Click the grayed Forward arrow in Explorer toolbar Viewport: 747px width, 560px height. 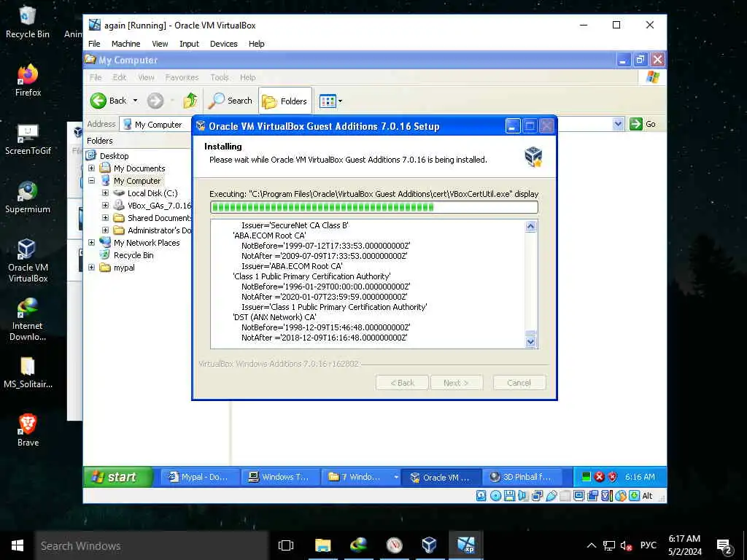[155, 101]
